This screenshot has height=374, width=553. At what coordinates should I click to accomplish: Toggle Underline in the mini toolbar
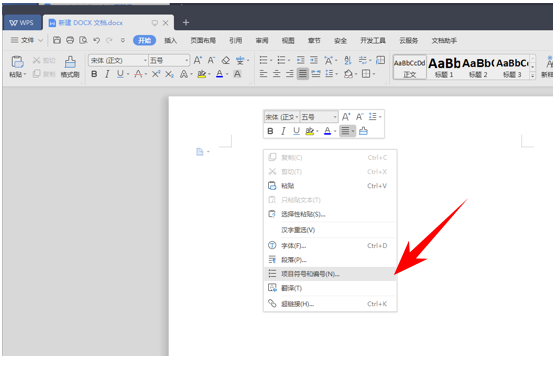(x=296, y=131)
